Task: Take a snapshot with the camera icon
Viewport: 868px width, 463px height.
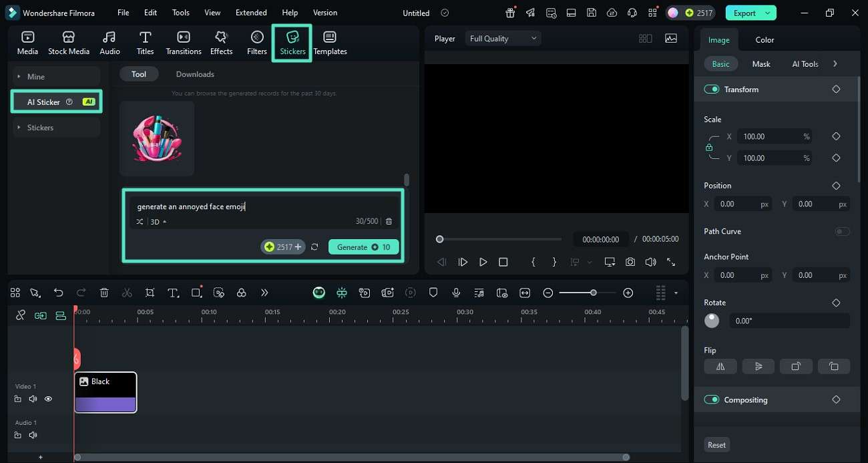Action: click(x=630, y=263)
